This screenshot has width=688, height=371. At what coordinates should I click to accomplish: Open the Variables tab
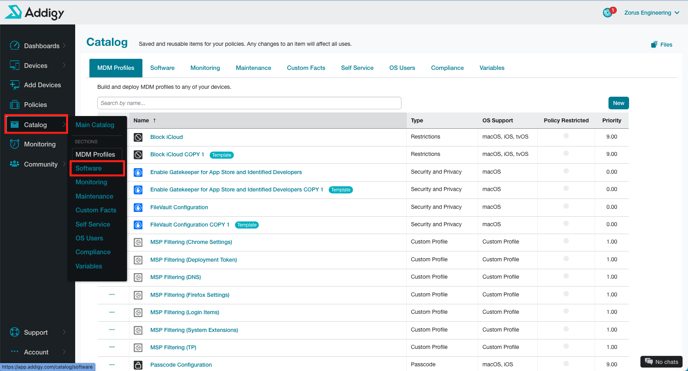(492, 68)
